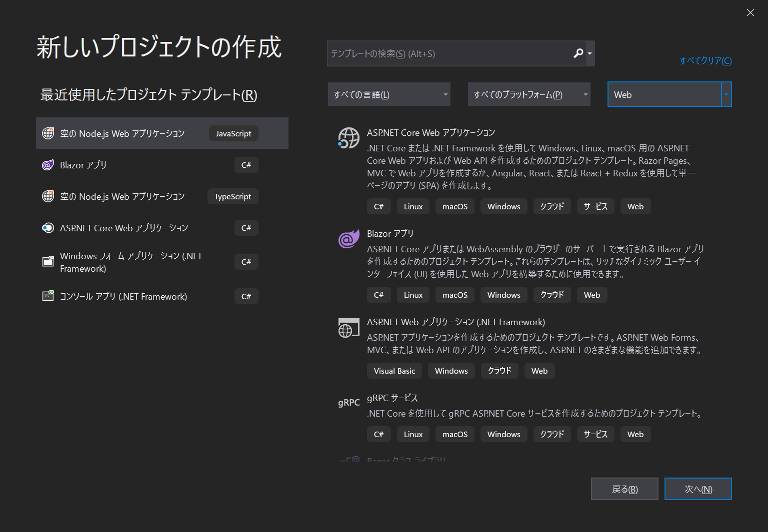This screenshot has width=768, height=532.
Task: Click the サービス tag under gRPC サービス
Action: (595, 434)
